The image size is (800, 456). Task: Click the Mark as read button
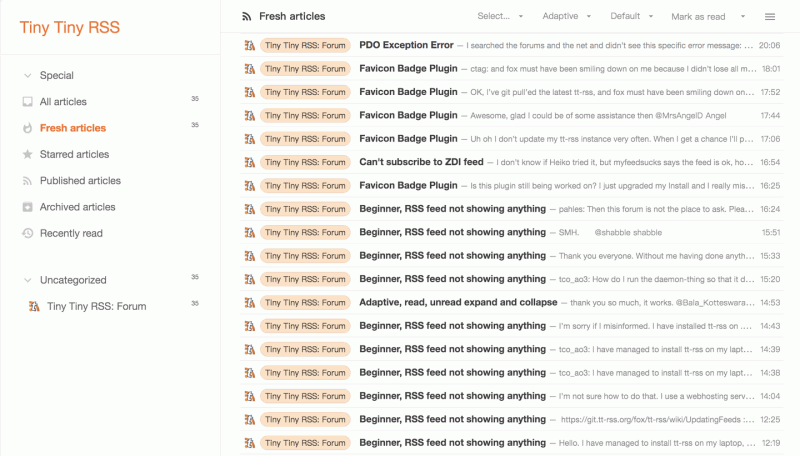tap(698, 17)
